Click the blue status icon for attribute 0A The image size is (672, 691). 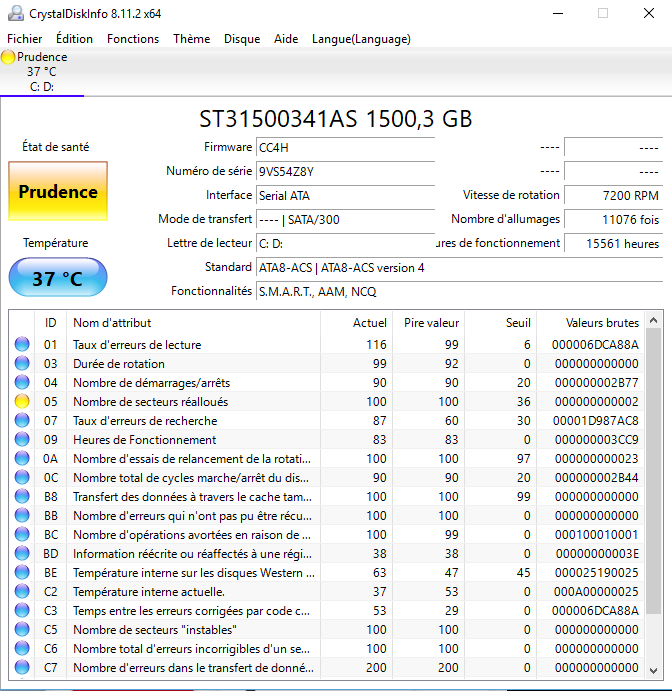point(22,459)
